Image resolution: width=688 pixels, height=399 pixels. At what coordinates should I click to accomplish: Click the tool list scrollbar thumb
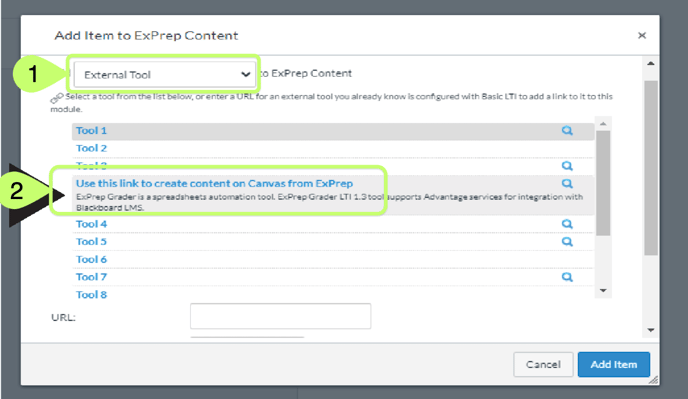tap(603, 183)
